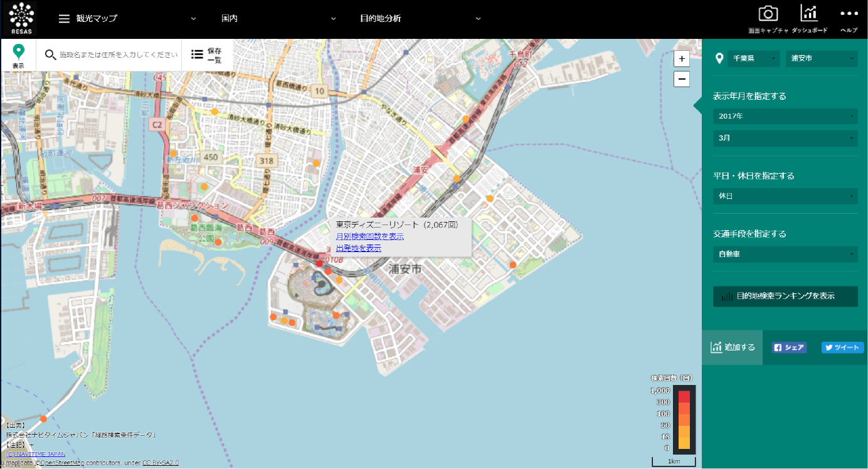Viewport: 868px width, 469px height.
Task: Open the ヘルプ three-dots icon
Action: pyautogui.click(x=849, y=14)
